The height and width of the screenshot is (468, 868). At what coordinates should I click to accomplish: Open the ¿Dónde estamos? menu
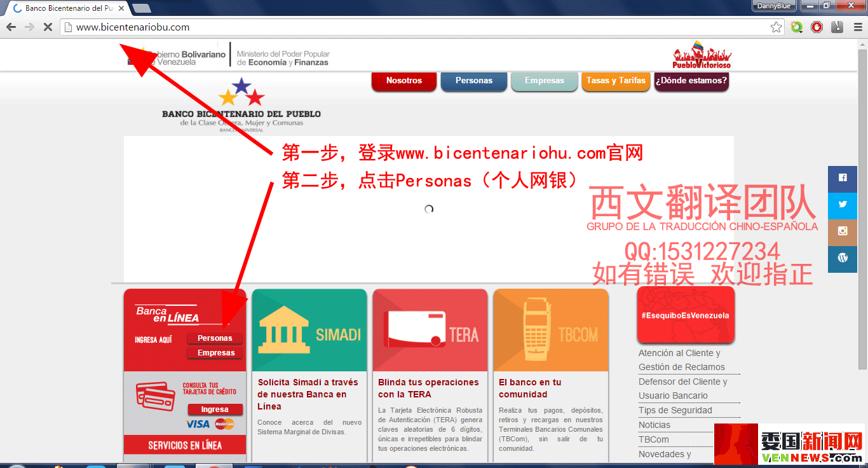(691, 81)
